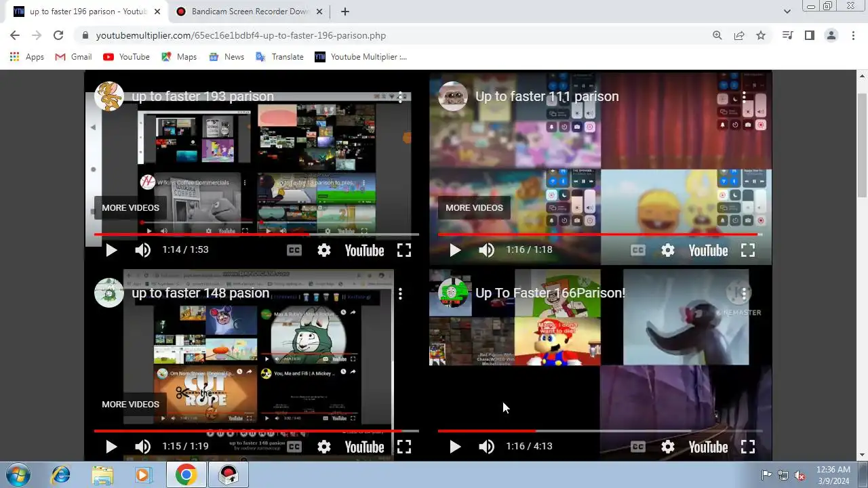Open three-dot menu of 111 parison video
This screenshot has width=868, height=488.
pyautogui.click(x=745, y=97)
